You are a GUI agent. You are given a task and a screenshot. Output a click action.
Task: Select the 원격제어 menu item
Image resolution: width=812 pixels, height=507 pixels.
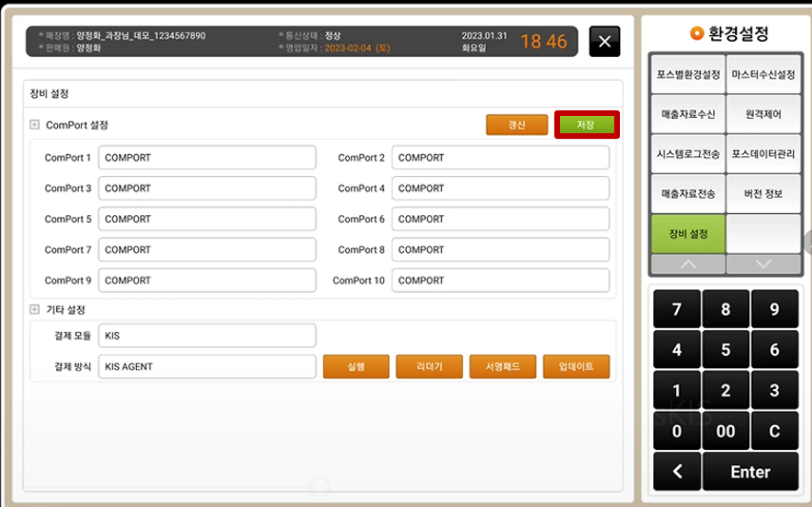coord(763,114)
